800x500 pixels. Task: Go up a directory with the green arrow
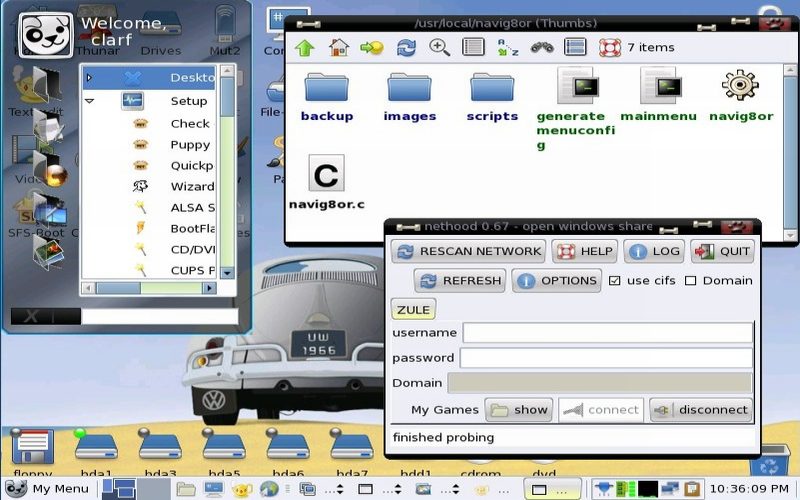305,48
